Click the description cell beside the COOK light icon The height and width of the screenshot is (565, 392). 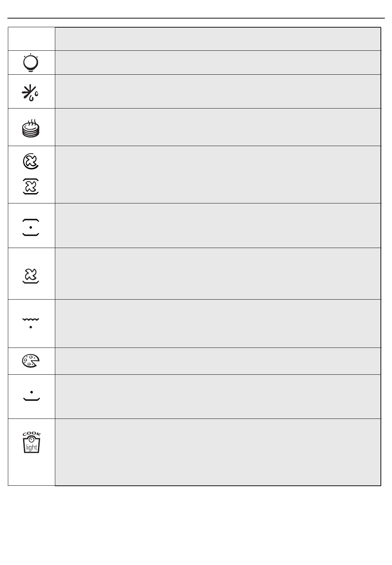[x=217, y=452]
